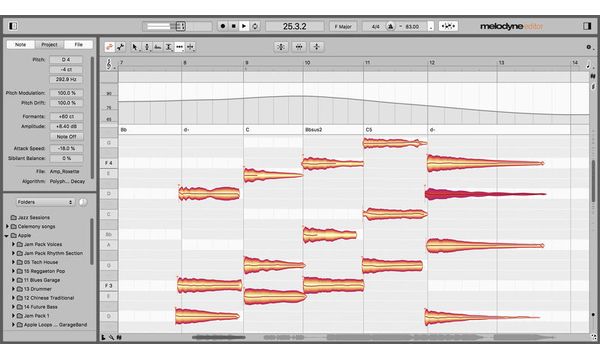The image size is (600, 360).
Task: Select the Note Separation tool
Action: [190, 47]
